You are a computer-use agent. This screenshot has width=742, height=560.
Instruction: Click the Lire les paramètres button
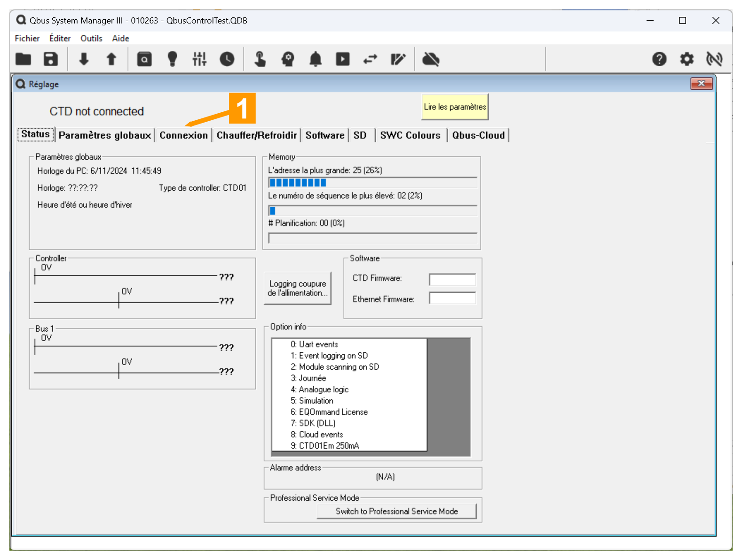click(455, 107)
